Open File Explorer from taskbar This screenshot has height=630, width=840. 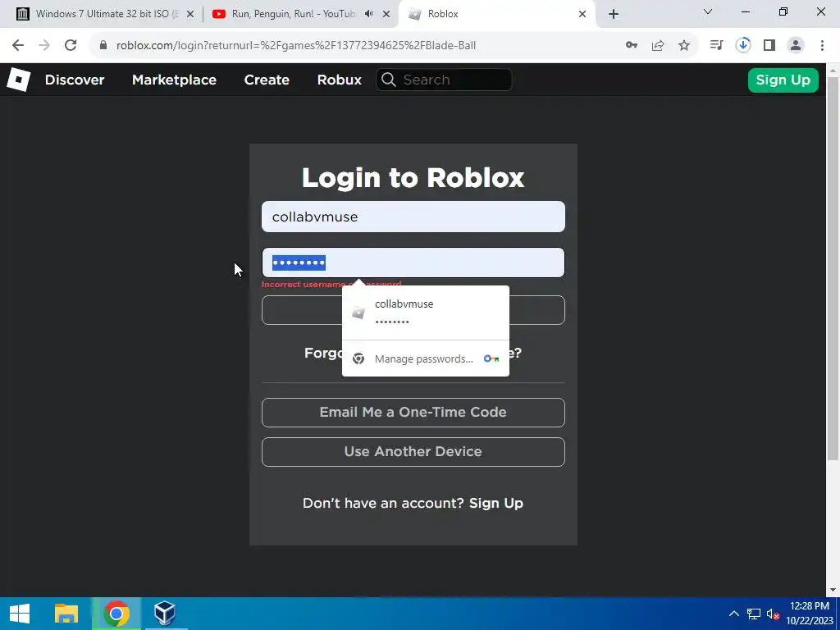pyautogui.click(x=66, y=614)
